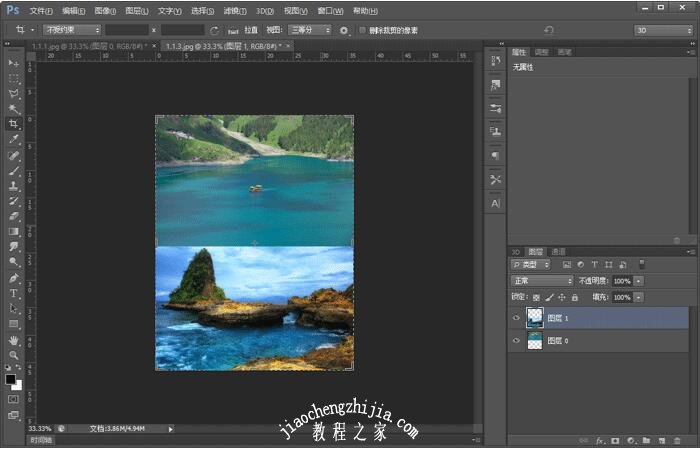Select the Magic Wand tool
Image resolution: width=700 pixels, height=450 pixels.
coord(14,109)
